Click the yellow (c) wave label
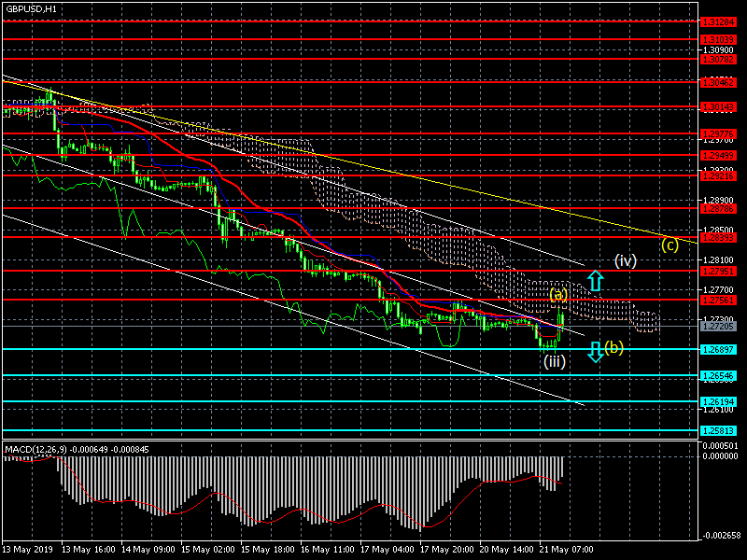This screenshot has height=560, width=747. point(669,245)
